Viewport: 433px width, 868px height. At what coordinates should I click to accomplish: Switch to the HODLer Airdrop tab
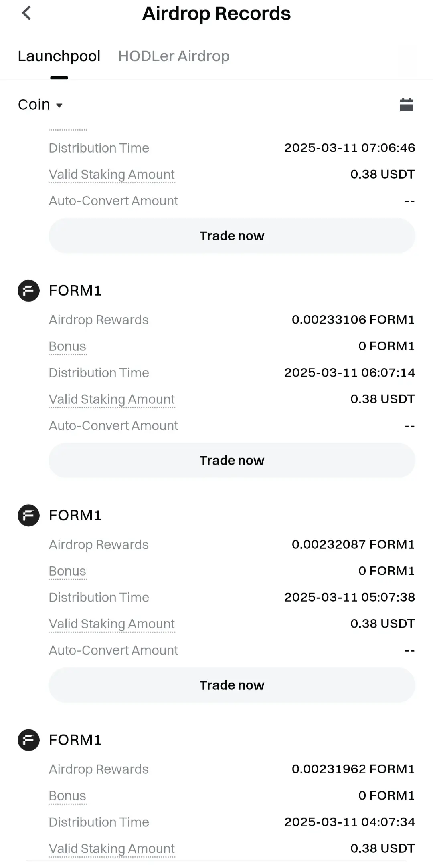174,56
